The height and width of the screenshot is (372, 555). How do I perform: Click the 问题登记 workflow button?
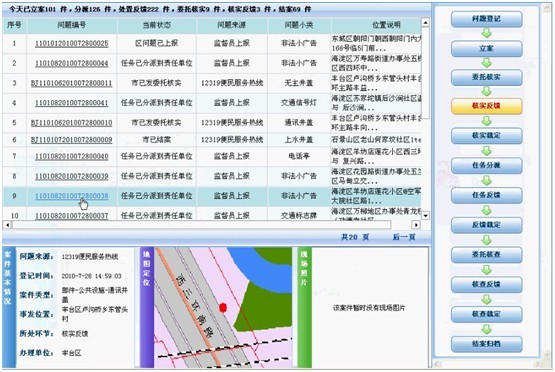pos(486,19)
